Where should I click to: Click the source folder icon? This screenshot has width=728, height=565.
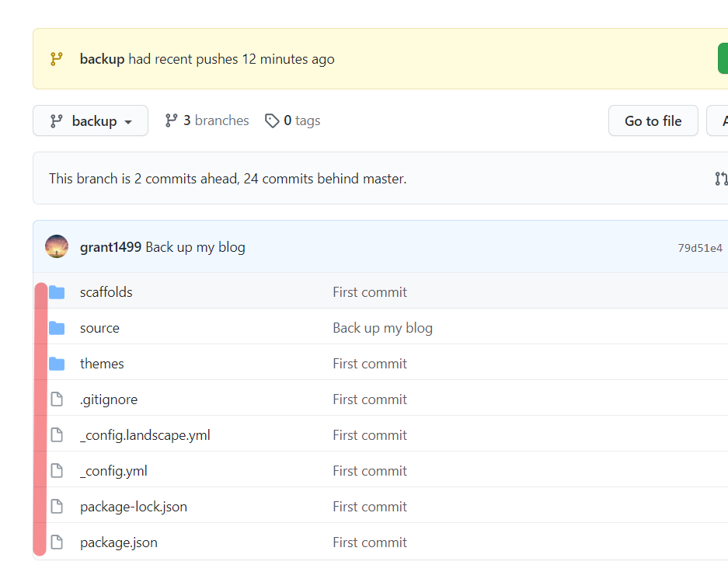point(57,328)
